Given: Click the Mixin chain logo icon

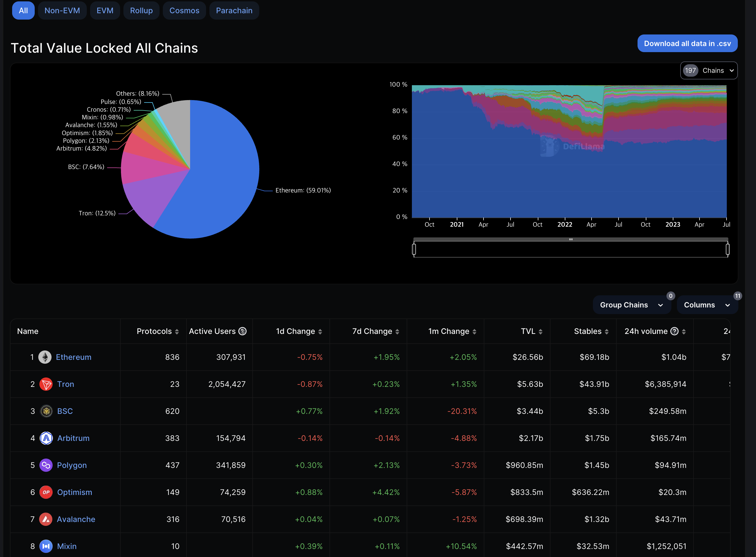Looking at the screenshot, I should (x=46, y=546).
